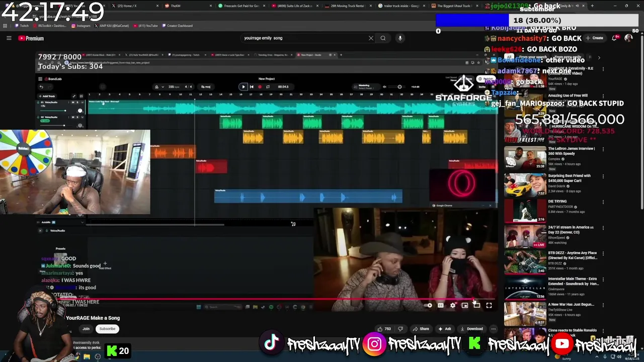Image resolution: width=644 pixels, height=362 pixels.
Task: Open more actions ellipsis beside Download
Action: pos(494,329)
